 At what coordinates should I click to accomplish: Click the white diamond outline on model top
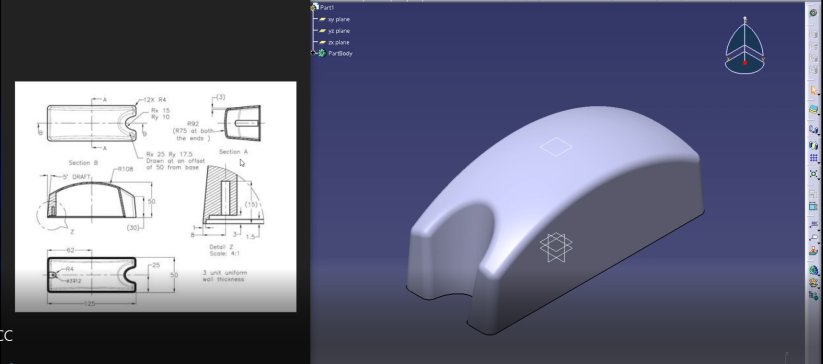(x=556, y=147)
